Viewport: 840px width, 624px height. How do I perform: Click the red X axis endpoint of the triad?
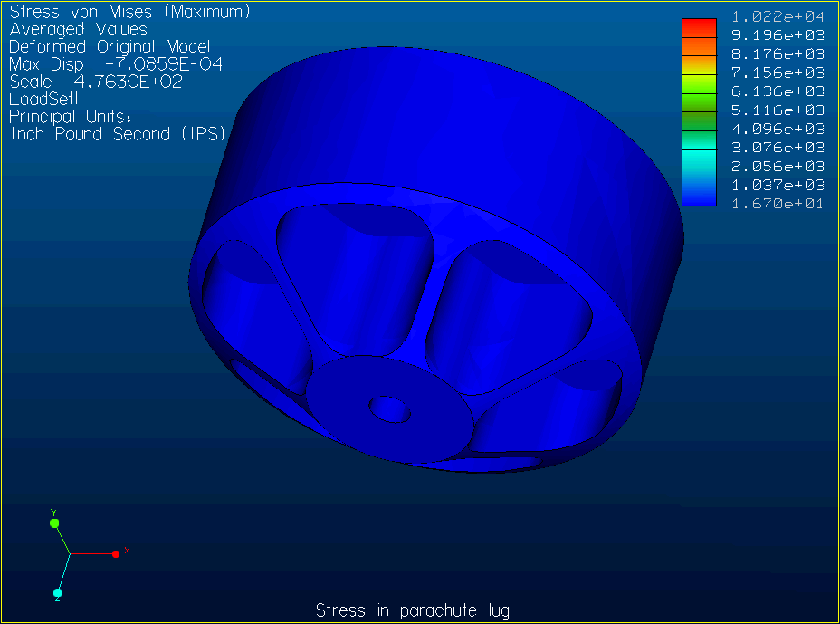116,553
